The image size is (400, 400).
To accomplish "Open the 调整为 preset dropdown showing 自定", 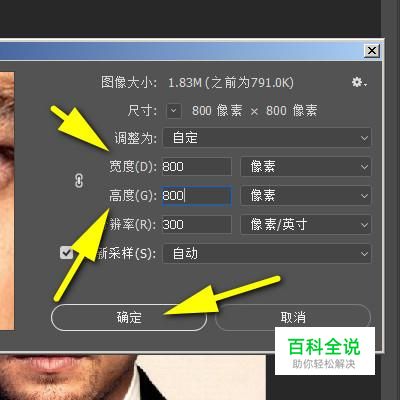I will (x=267, y=137).
